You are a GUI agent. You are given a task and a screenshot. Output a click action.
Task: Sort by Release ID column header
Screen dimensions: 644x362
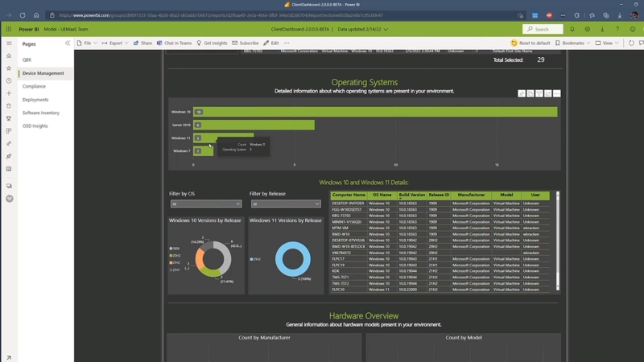pos(439,195)
